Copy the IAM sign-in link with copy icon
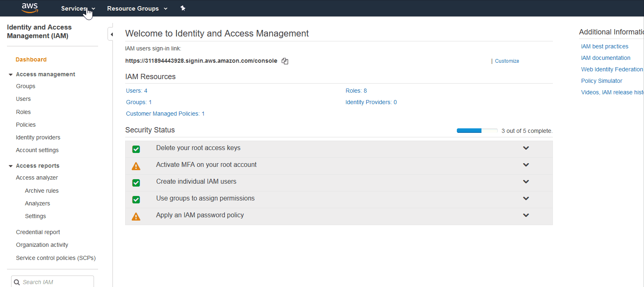Image resolution: width=644 pixels, height=287 pixels. click(x=285, y=61)
